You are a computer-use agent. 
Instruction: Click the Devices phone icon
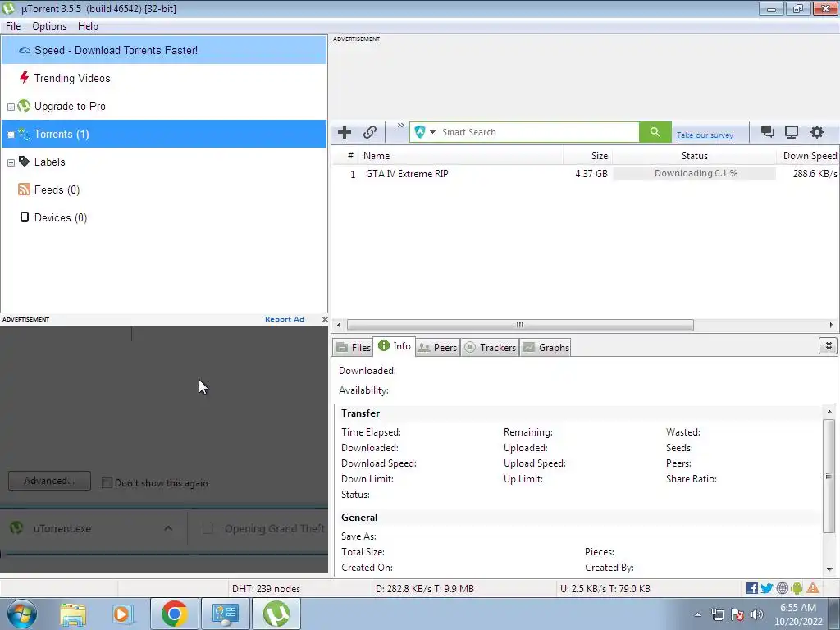pos(24,217)
